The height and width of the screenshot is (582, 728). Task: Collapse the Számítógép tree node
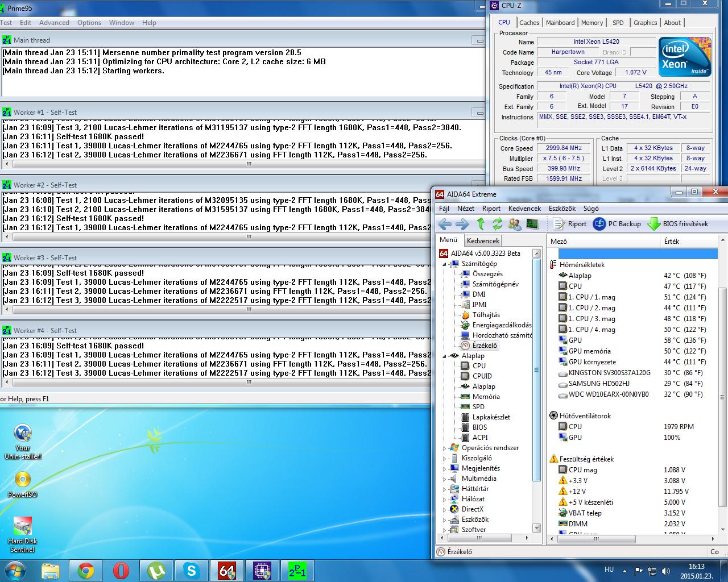pos(445,264)
